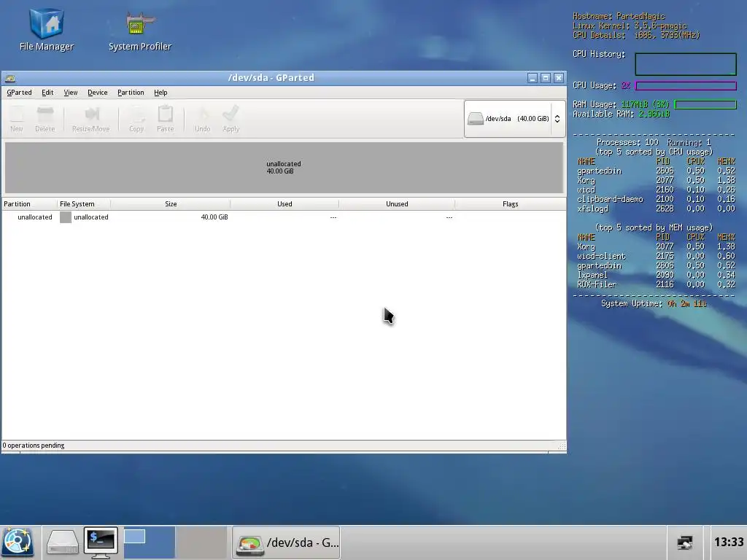Launch the terminal from the taskbar

(101, 542)
